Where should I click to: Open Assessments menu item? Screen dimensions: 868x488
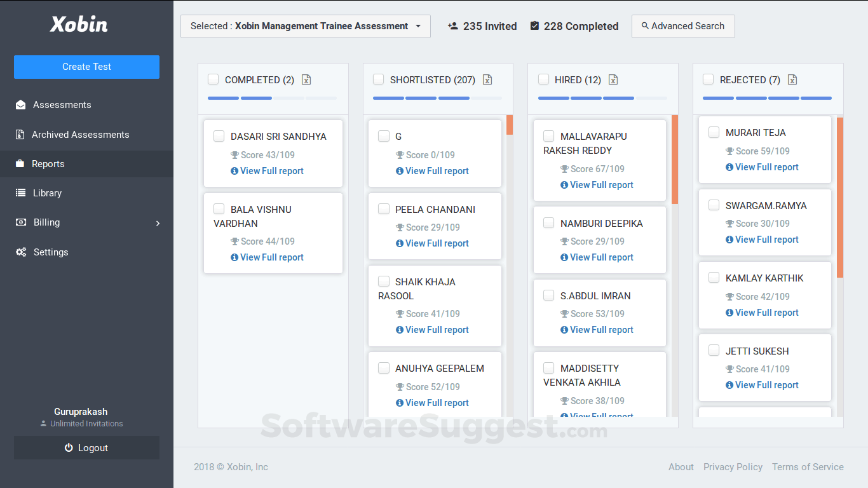86,105
